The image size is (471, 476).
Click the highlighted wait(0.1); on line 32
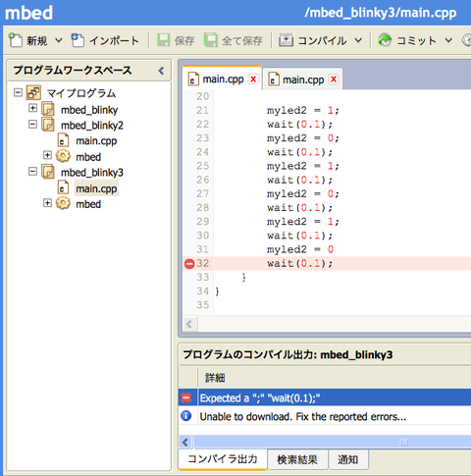click(299, 263)
